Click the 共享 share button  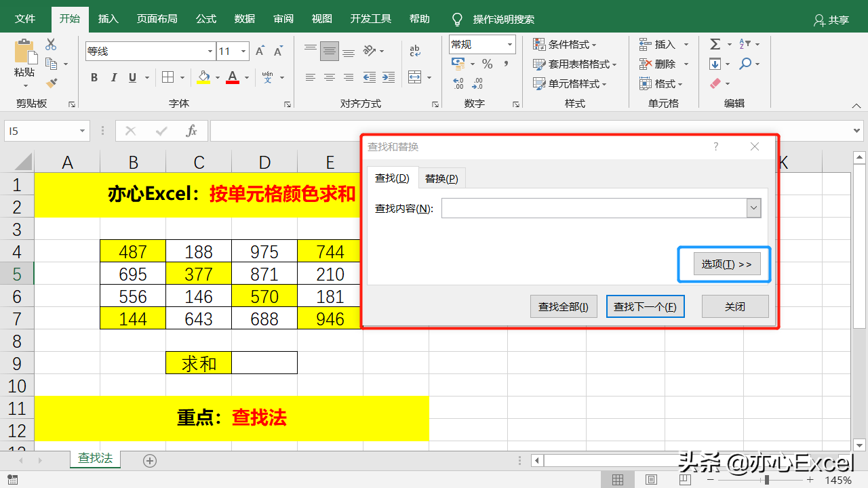click(x=831, y=20)
